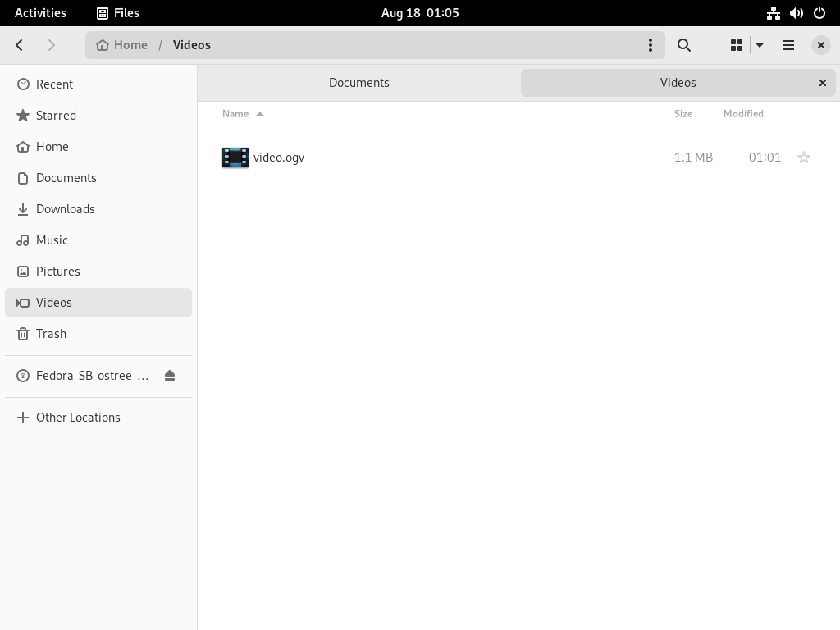Image resolution: width=840 pixels, height=630 pixels.
Task: Open the Activities overview
Action: 40,13
